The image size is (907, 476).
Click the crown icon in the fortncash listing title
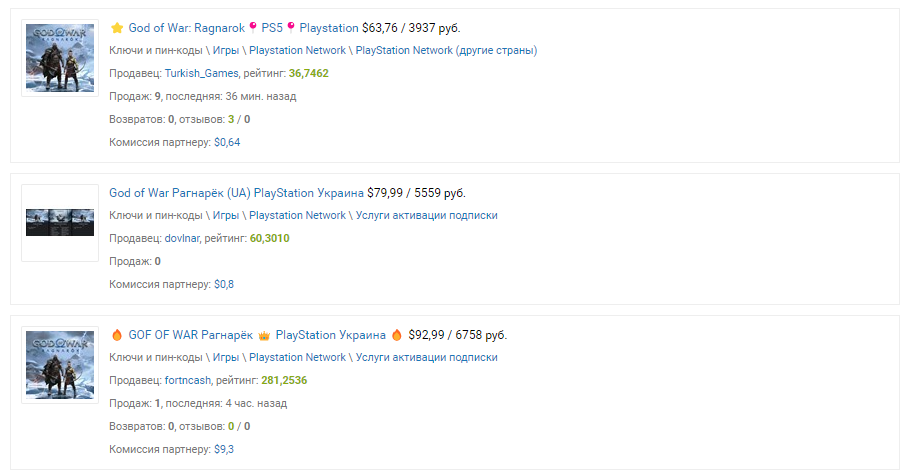tap(264, 335)
